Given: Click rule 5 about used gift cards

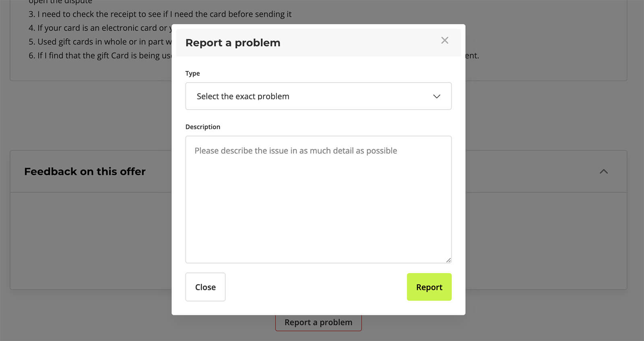Looking at the screenshot, I should (x=101, y=42).
